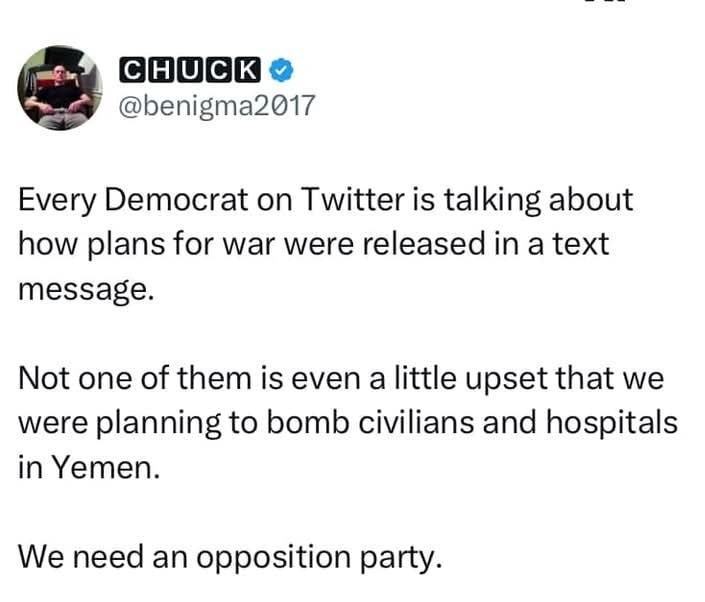
Task: Click the line 'We need an opposition party.'
Action: (229, 556)
